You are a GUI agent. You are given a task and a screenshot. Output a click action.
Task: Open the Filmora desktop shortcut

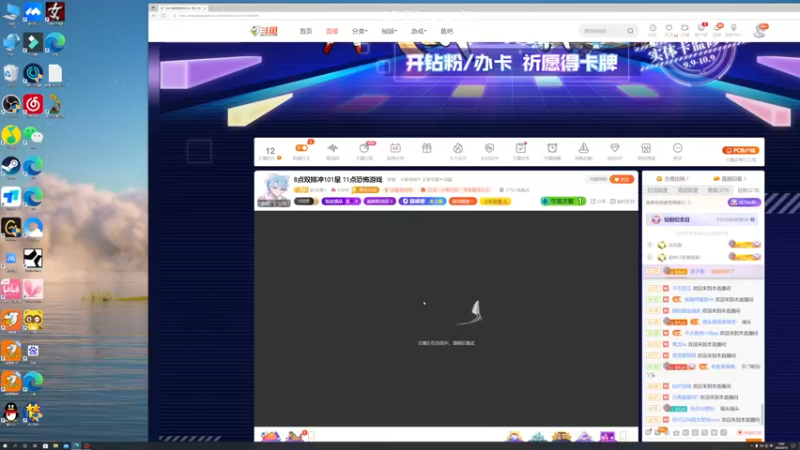[x=33, y=43]
